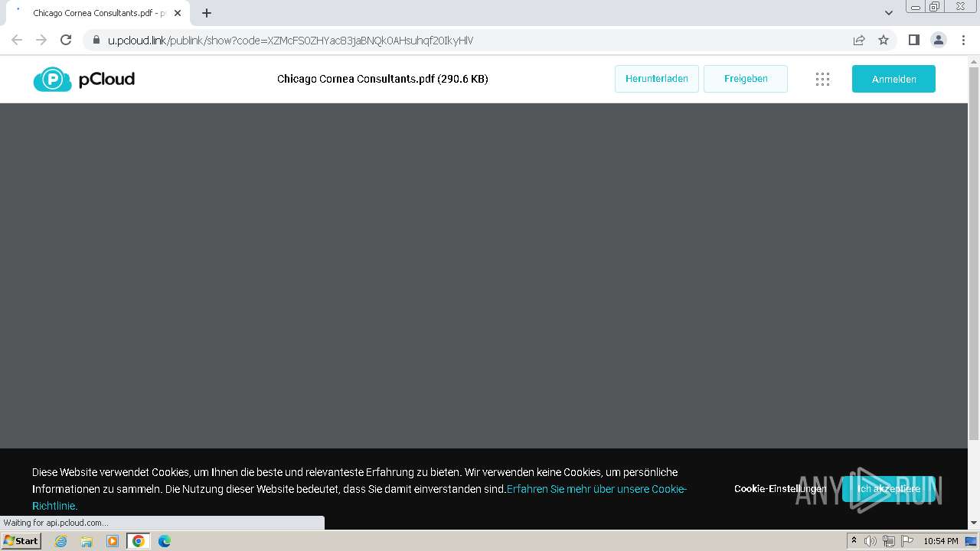Toggle the browser side panel

(913, 40)
